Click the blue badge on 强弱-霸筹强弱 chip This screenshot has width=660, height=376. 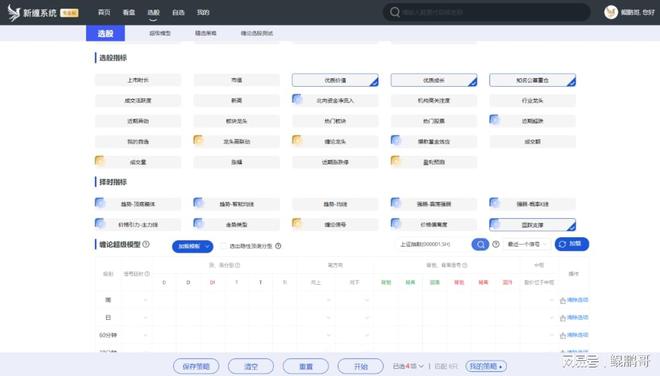(396, 203)
